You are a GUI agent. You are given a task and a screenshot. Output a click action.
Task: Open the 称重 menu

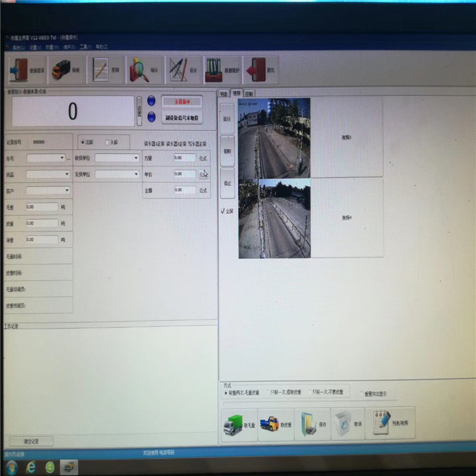click(52, 47)
